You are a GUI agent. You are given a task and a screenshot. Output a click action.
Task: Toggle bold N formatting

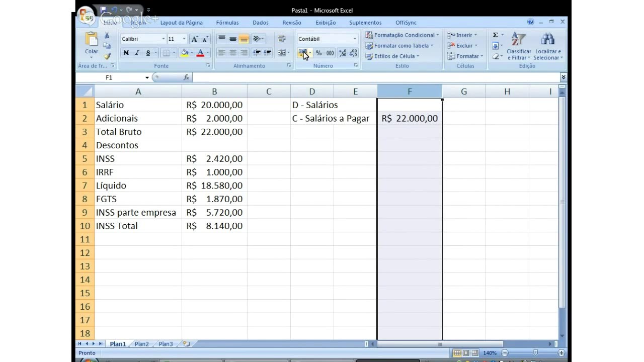(126, 53)
